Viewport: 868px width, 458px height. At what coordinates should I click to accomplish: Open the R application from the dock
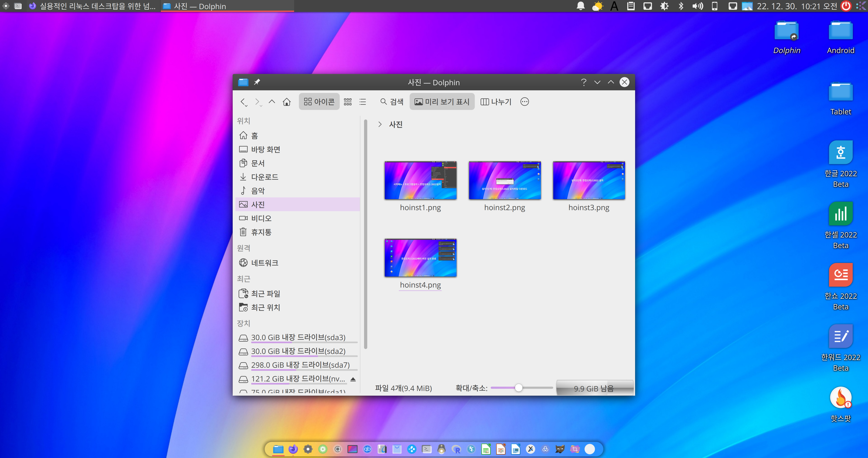[456, 449]
